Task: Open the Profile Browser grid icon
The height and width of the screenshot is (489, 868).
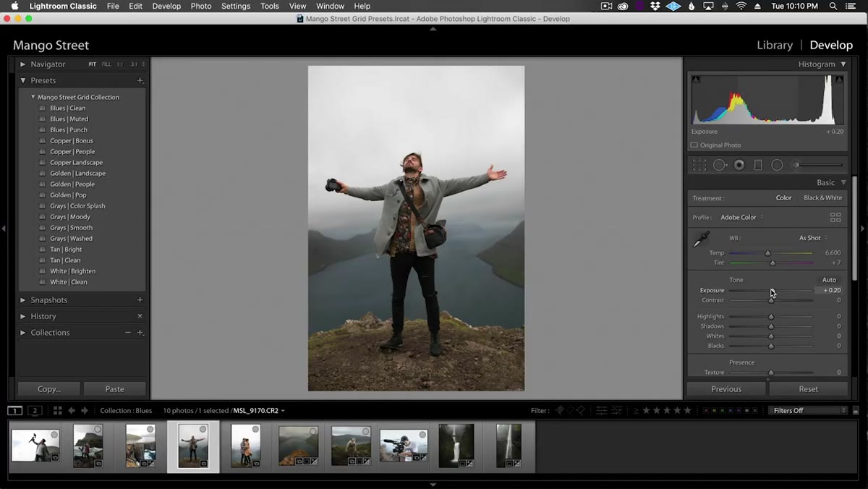Action: coord(835,217)
